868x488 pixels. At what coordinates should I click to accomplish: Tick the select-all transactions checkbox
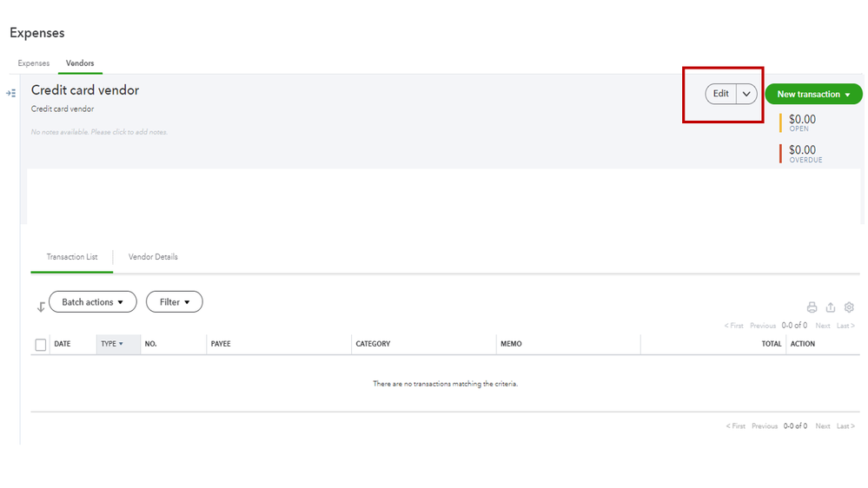(41, 345)
